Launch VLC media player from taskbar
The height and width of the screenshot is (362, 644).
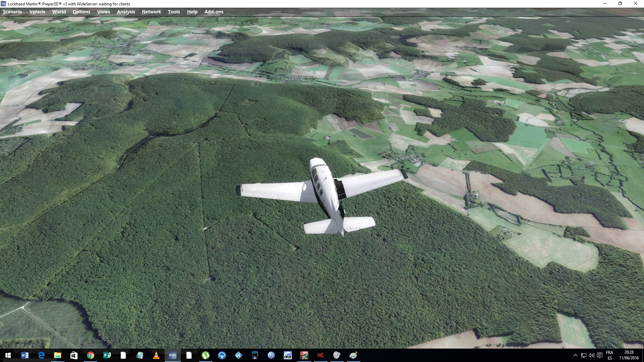pyautogui.click(x=156, y=355)
